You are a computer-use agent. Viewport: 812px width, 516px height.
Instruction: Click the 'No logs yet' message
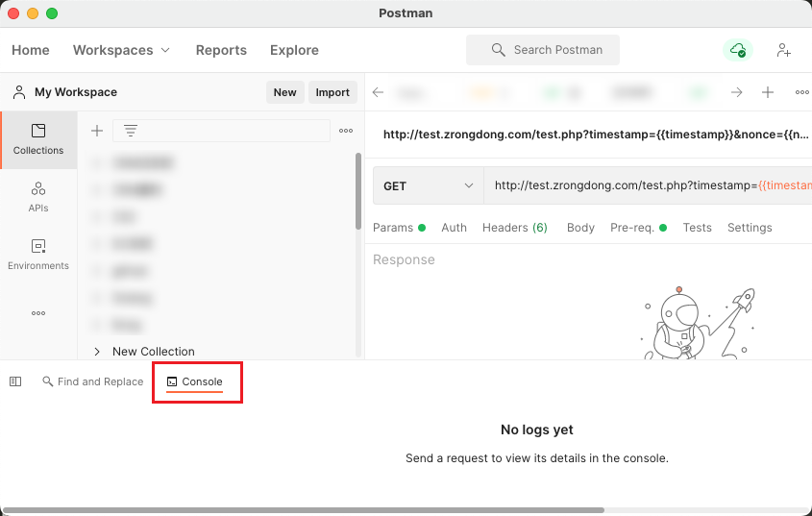point(536,430)
